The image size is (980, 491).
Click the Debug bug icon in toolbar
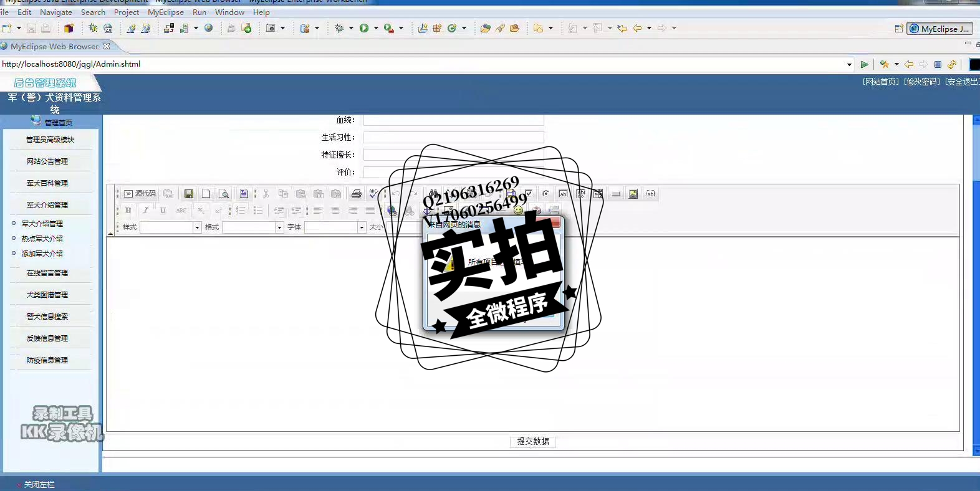coord(339,28)
